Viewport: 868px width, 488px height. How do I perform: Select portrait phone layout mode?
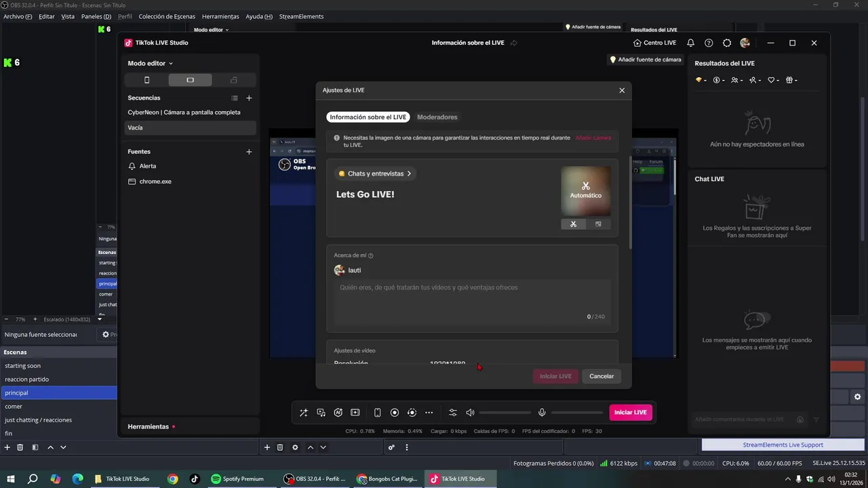(x=146, y=80)
